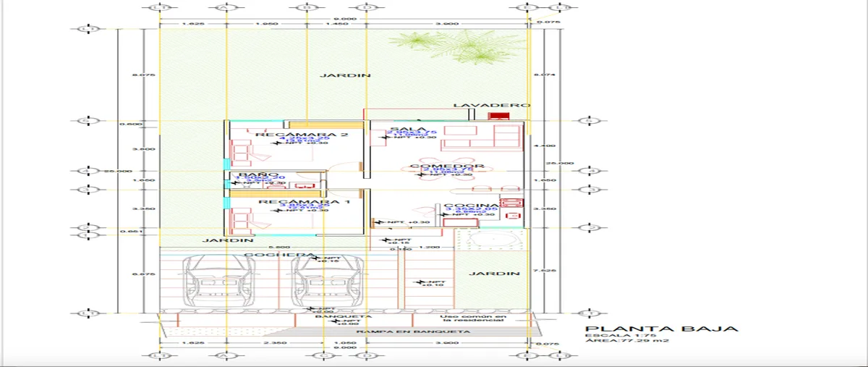Click the red lavadero sink symbol
Image resolution: width=868 pixels, height=367 pixels.
click(x=497, y=115)
